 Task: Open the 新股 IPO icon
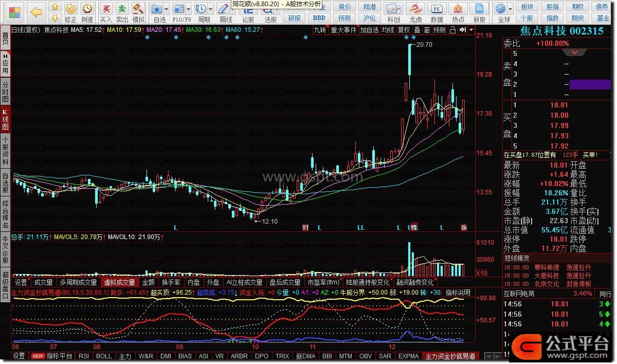pos(479,9)
